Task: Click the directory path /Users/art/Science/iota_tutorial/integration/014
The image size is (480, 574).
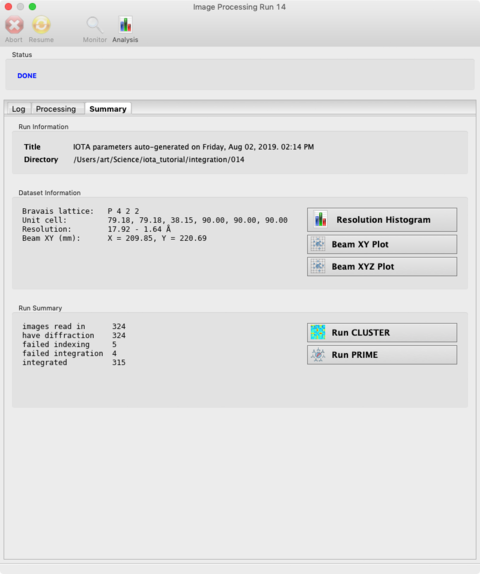Action: click(x=159, y=160)
